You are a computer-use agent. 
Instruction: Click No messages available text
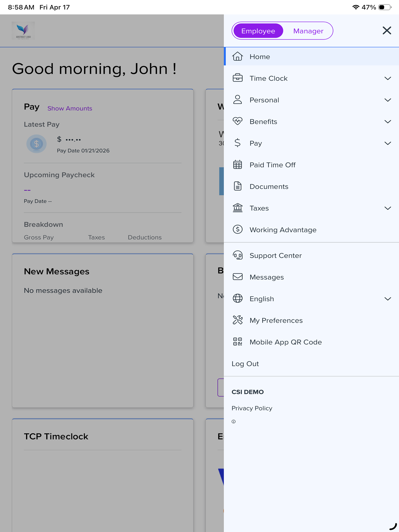point(63,291)
